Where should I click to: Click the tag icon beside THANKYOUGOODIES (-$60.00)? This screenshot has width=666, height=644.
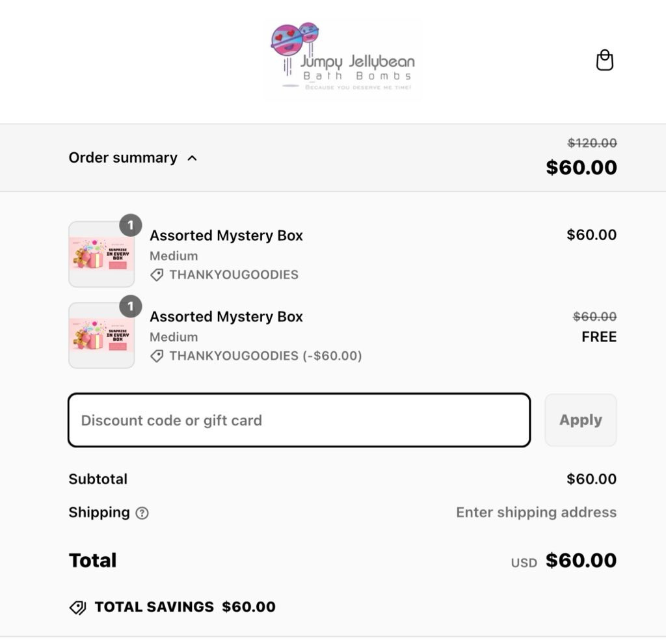click(x=157, y=356)
